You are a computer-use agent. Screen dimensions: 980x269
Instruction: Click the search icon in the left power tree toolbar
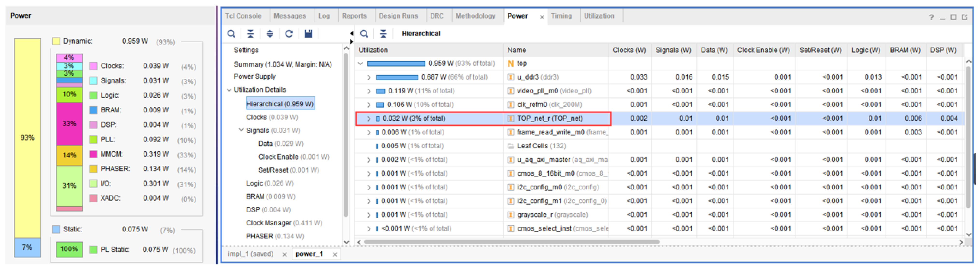coord(231,34)
